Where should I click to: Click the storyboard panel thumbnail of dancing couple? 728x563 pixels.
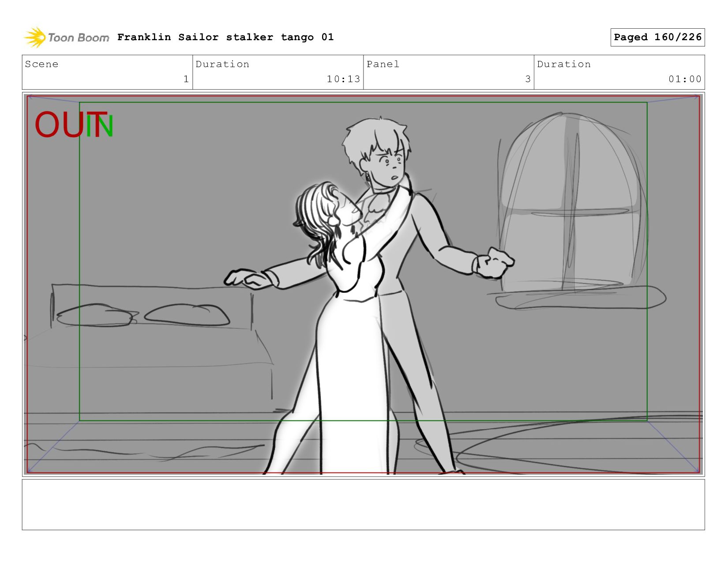[x=363, y=284]
